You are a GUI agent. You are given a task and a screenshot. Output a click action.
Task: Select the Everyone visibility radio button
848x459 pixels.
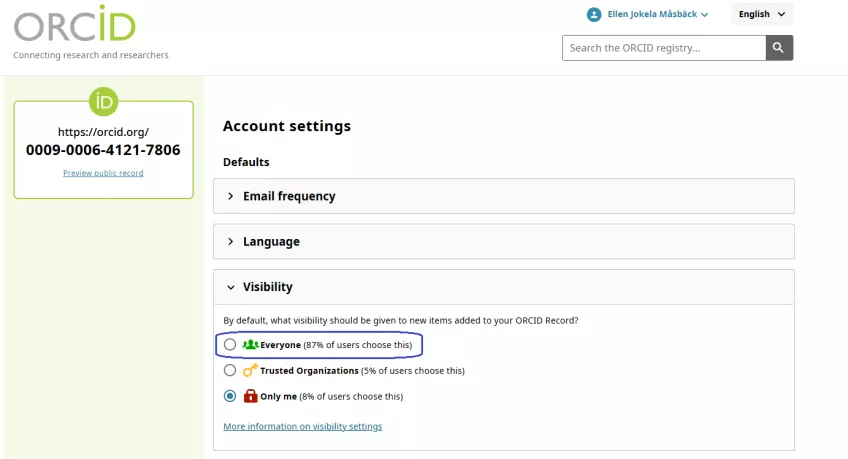tap(230, 344)
